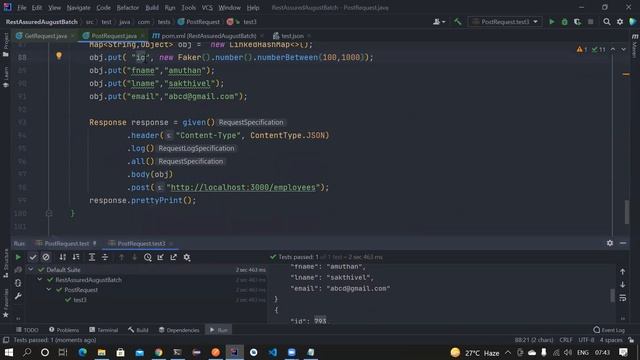Open the Event Log
The width and height of the screenshot is (640, 360).
coord(609,330)
